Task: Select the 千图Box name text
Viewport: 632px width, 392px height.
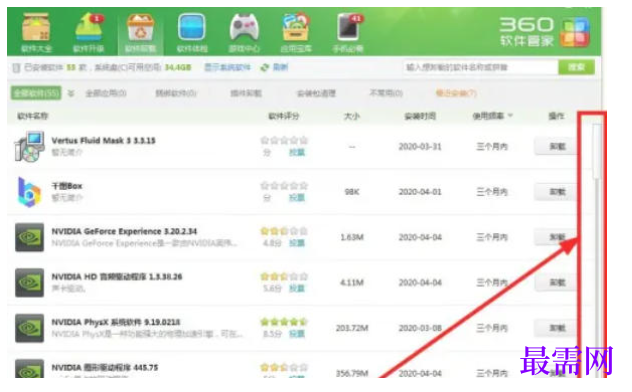Action: (67, 186)
